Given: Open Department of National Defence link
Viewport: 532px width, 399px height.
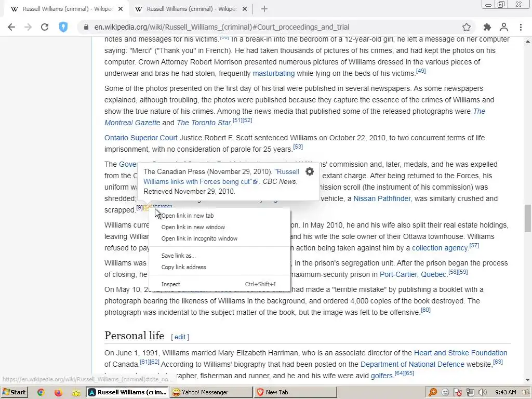Looking at the screenshot, I should (x=412, y=364).
